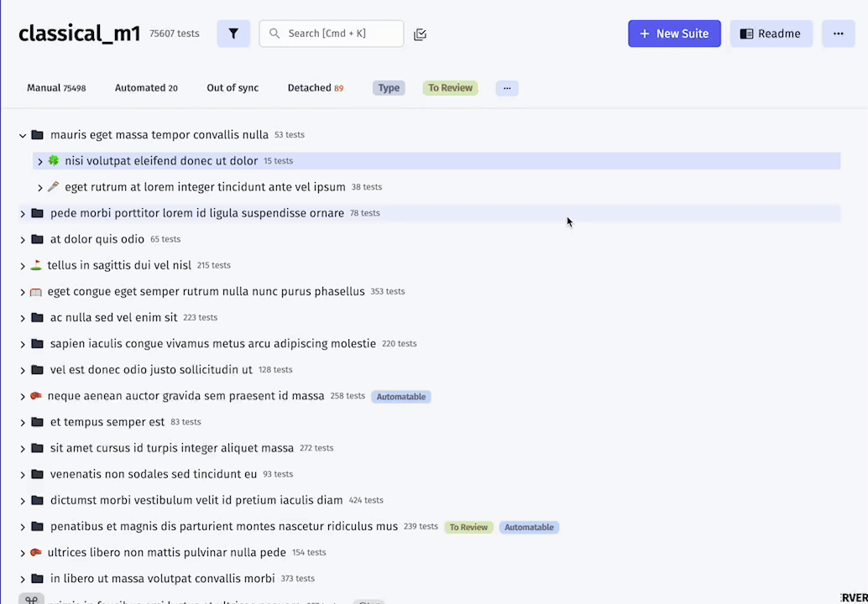Switch to the Automated tab

pyautogui.click(x=146, y=88)
